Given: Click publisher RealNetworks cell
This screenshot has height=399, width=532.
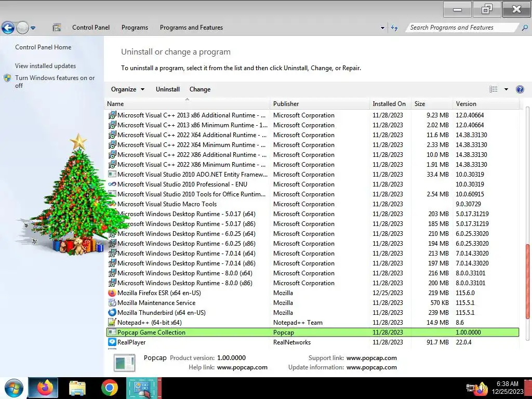Looking at the screenshot, I should (x=292, y=342).
